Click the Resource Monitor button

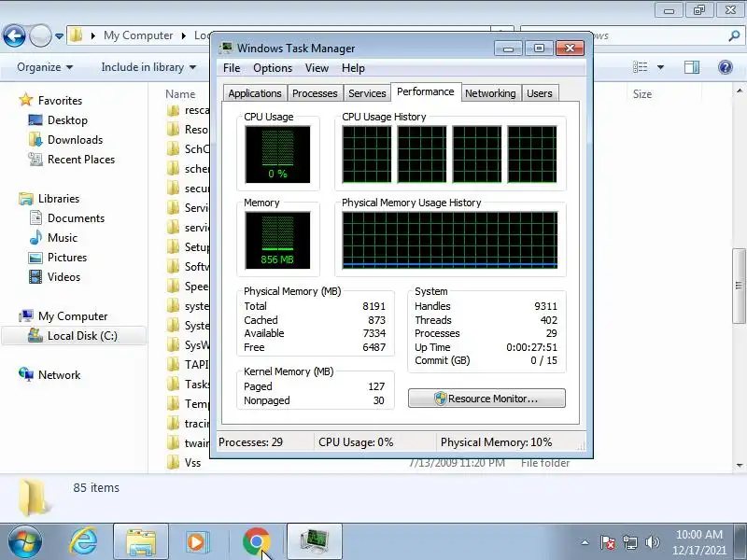point(486,399)
